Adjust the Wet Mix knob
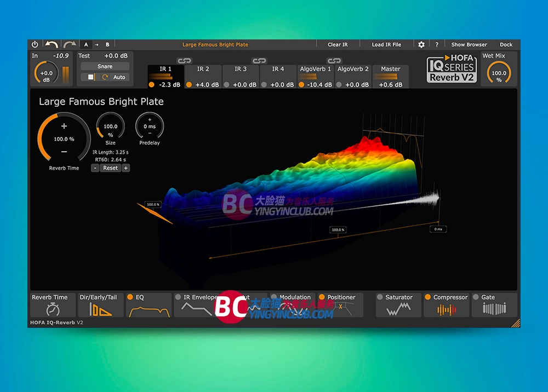This screenshot has width=548, height=392. click(x=499, y=73)
